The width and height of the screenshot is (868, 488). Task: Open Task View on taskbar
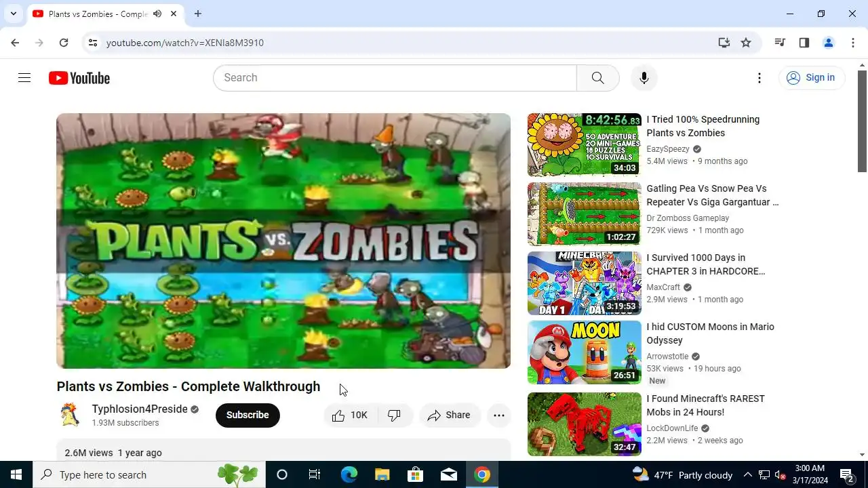click(x=315, y=474)
